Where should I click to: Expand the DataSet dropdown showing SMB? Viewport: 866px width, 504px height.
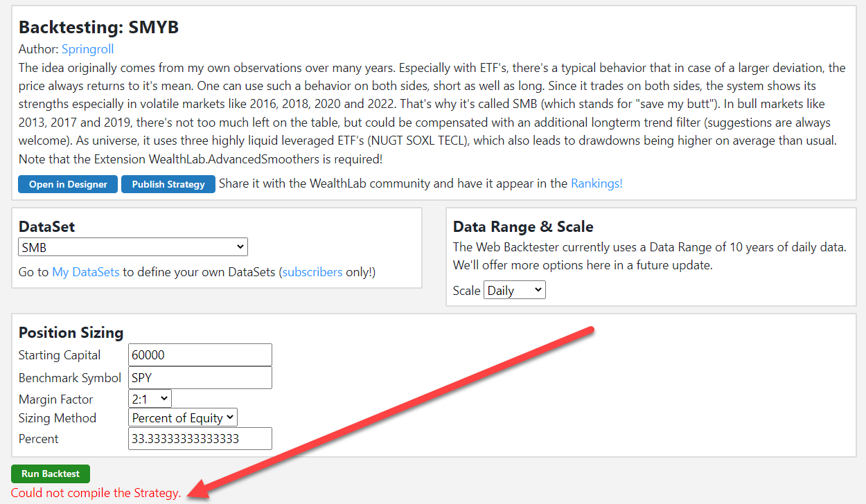[x=132, y=247]
